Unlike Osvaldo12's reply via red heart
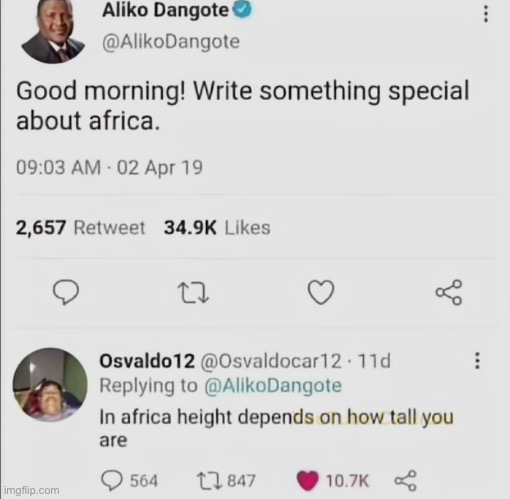 307,481
